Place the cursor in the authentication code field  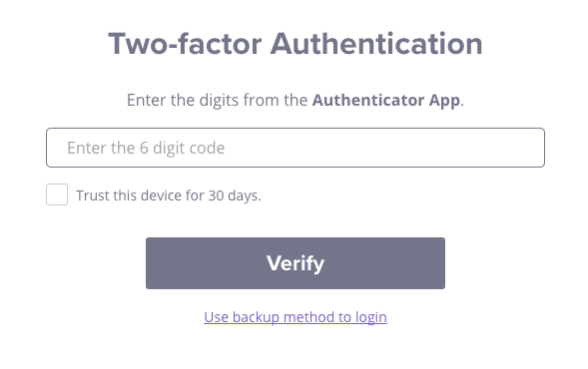coord(295,148)
